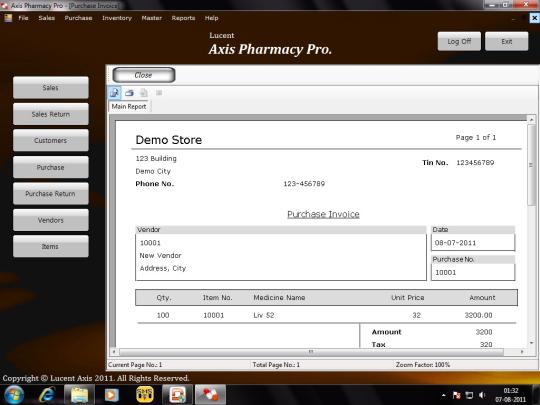Click the application icon beside File menu

[x=8, y=18]
